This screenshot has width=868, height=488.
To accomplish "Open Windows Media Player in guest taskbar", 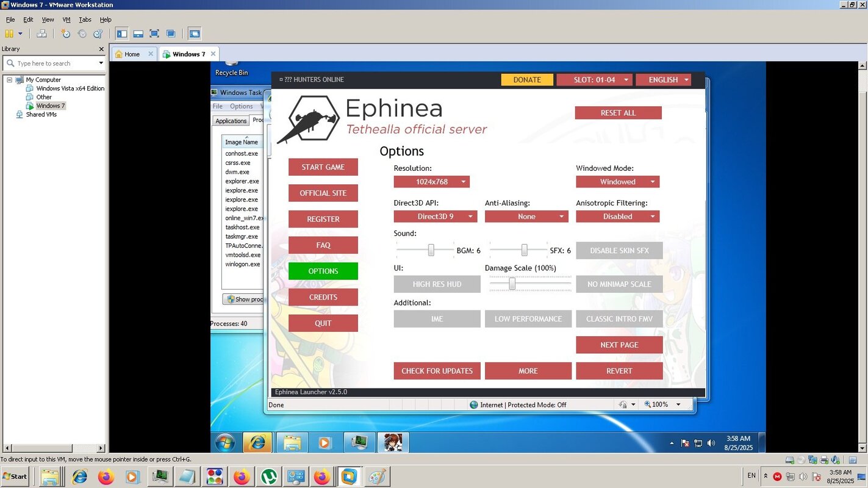I will point(325,442).
